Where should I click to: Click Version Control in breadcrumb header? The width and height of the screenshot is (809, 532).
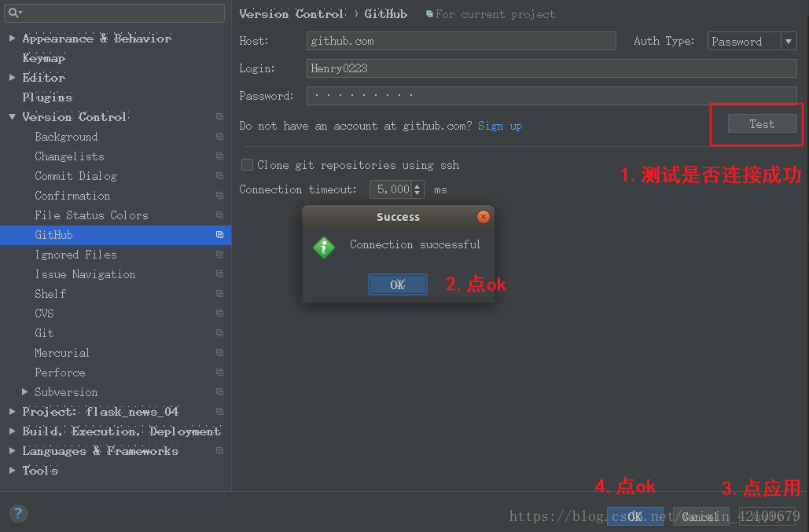point(292,14)
